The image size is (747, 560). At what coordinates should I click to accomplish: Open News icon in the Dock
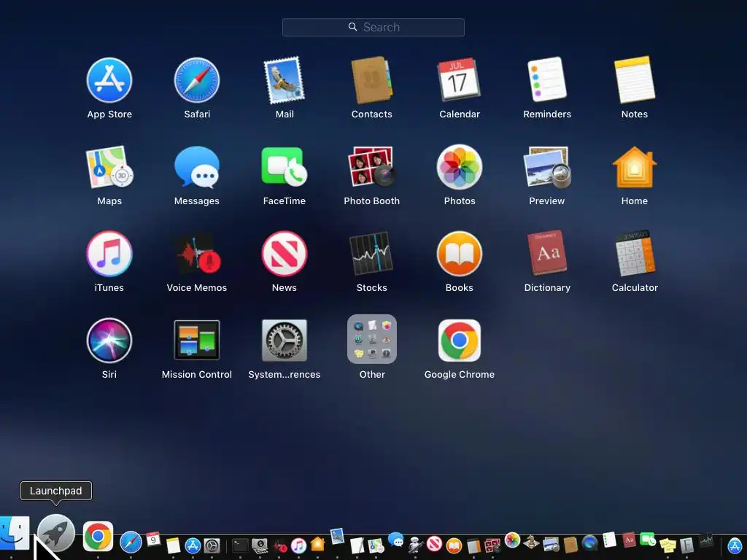[435, 544]
